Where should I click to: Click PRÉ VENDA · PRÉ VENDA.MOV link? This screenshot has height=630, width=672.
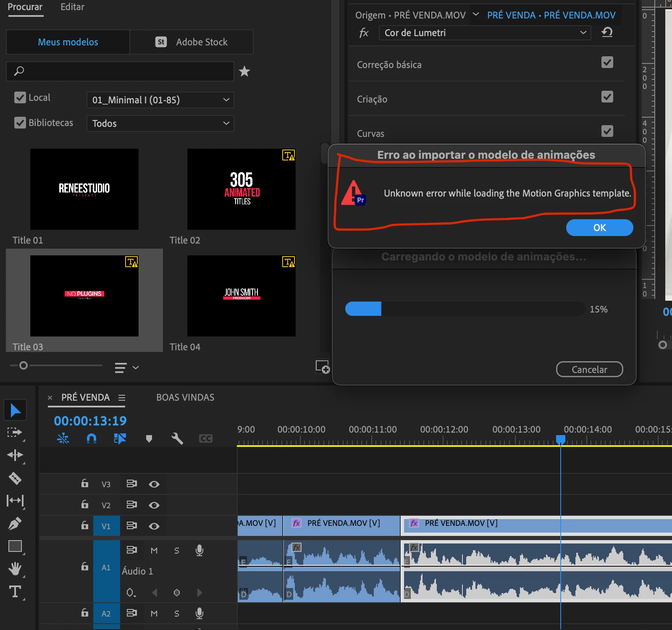tap(551, 15)
